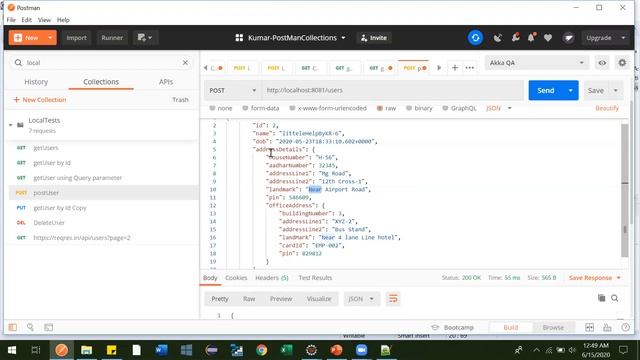
Task: Click the Import button
Action: pyautogui.click(x=76, y=38)
